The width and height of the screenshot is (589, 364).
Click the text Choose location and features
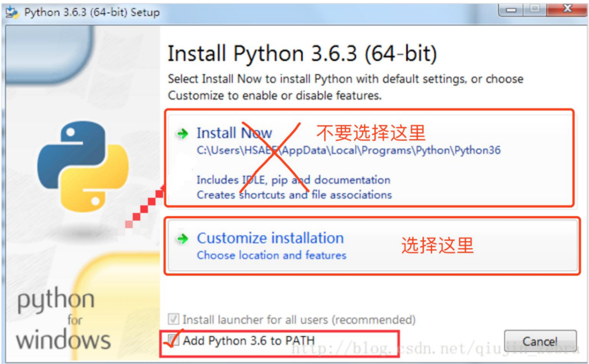pyautogui.click(x=271, y=255)
